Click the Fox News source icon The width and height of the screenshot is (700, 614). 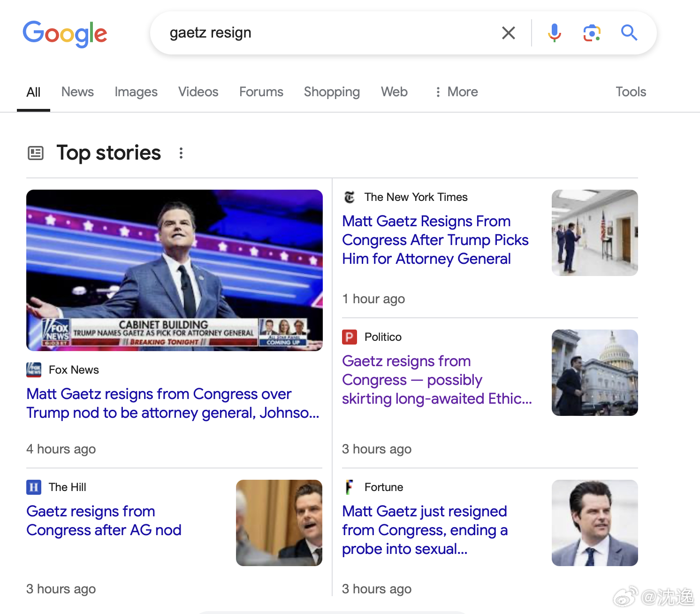click(x=34, y=370)
